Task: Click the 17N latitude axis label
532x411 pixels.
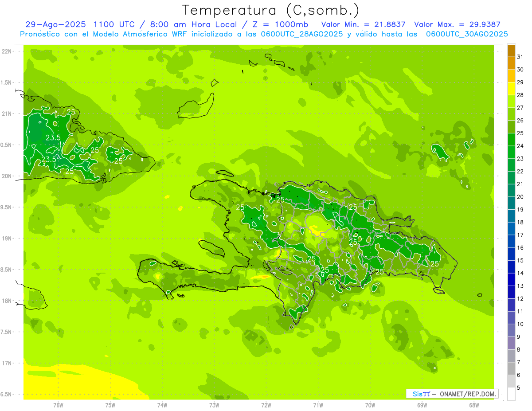Action: click(7, 363)
